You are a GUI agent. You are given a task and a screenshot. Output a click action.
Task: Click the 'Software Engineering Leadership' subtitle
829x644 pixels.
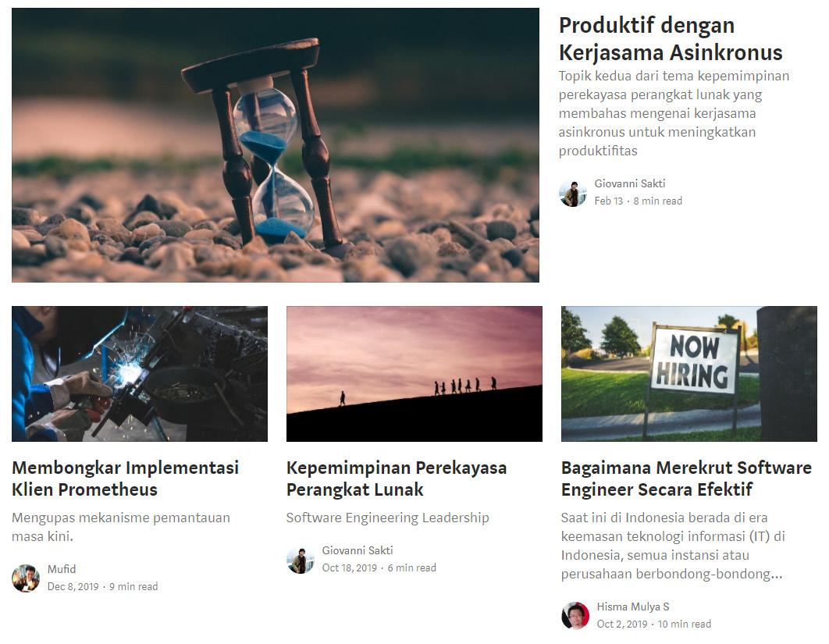[387, 518]
